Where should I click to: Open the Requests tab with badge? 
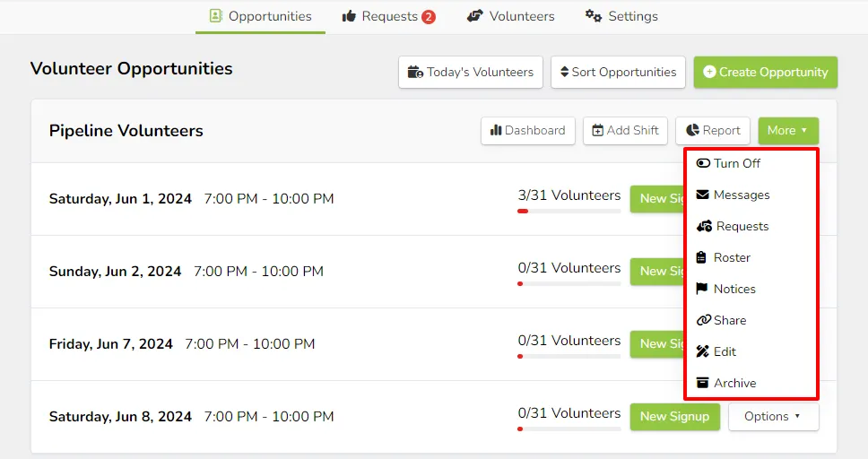click(388, 17)
